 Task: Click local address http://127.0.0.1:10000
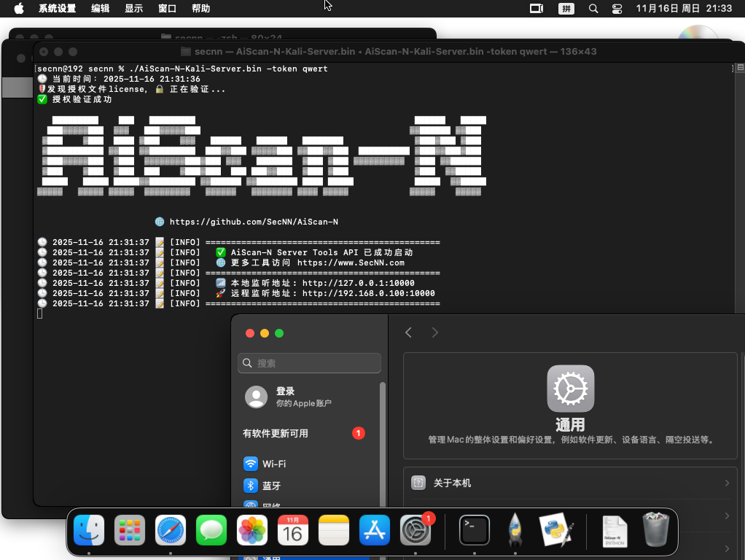tap(358, 284)
